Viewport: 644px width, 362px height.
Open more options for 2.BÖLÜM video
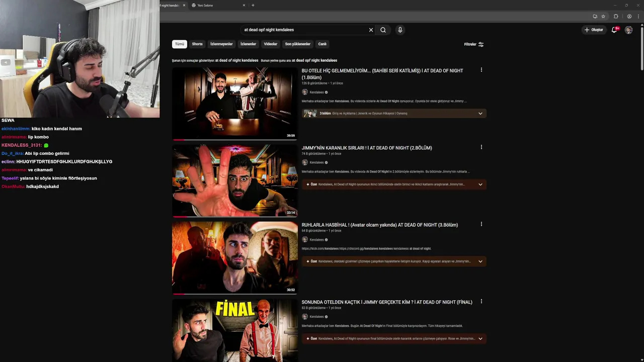click(x=481, y=147)
